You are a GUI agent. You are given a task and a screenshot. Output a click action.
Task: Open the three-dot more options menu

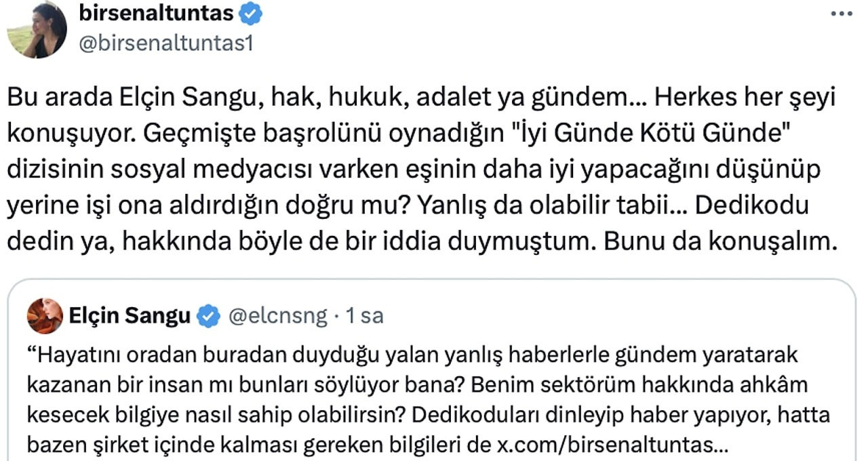[843, 13]
